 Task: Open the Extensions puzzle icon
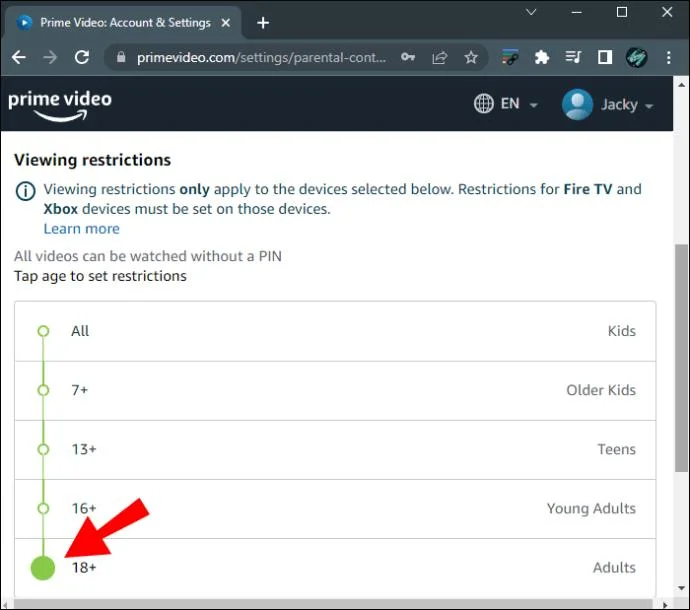(541, 57)
